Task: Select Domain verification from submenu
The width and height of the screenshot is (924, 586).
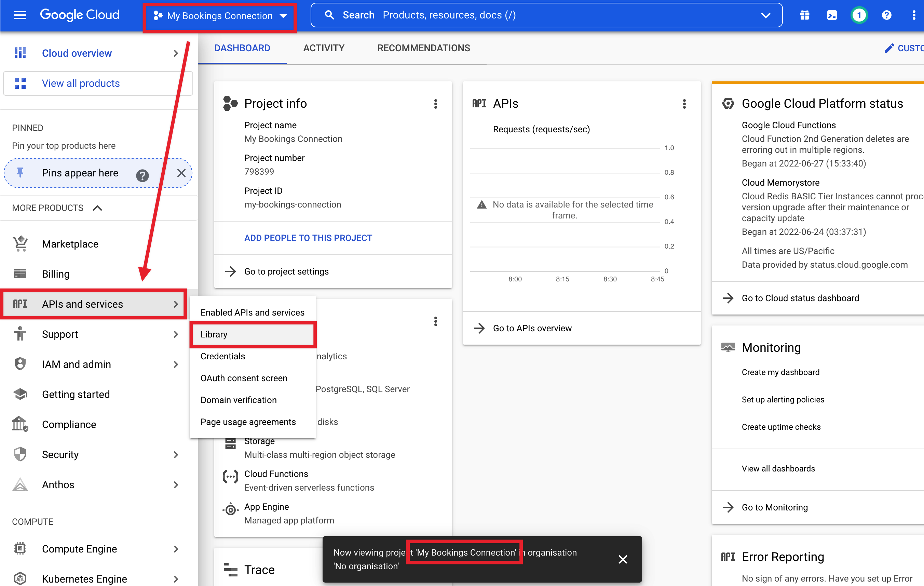Action: (x=253, y=400)
